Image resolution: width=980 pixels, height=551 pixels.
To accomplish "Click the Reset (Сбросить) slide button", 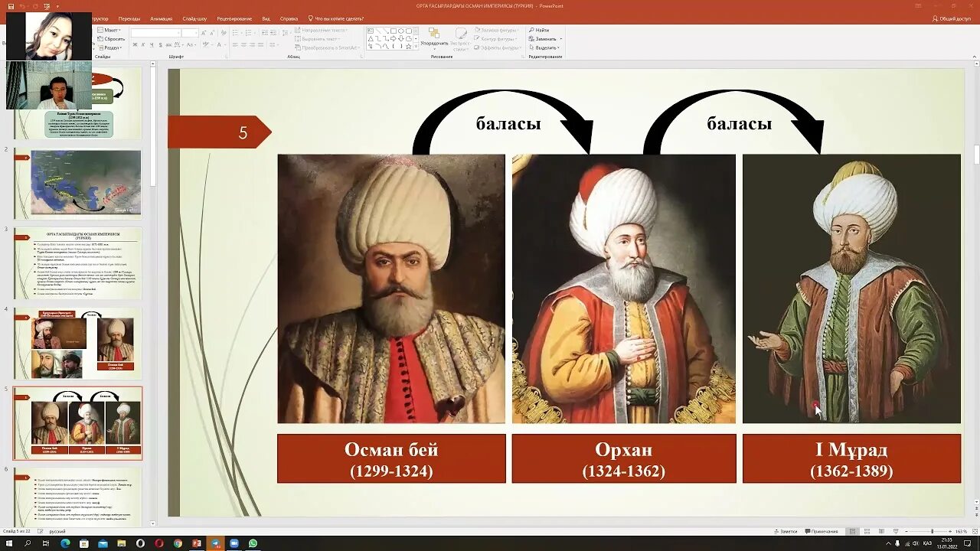I will (x=111, y=39).
